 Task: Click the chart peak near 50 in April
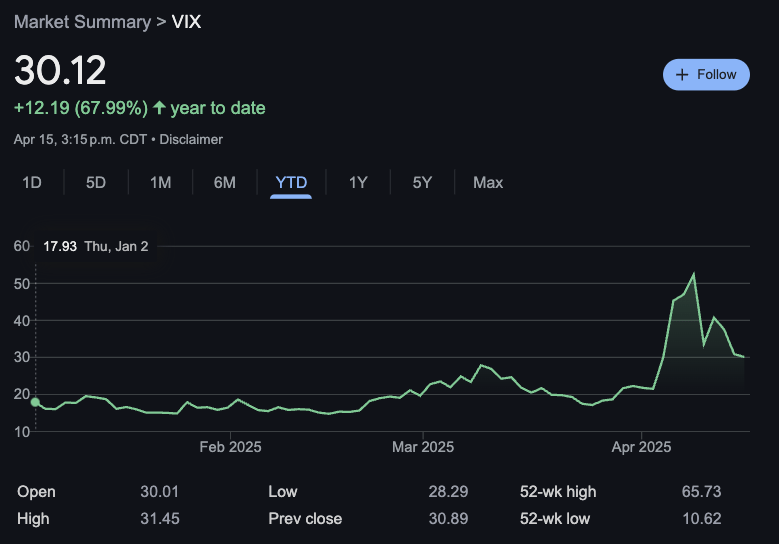click(694, 274)
